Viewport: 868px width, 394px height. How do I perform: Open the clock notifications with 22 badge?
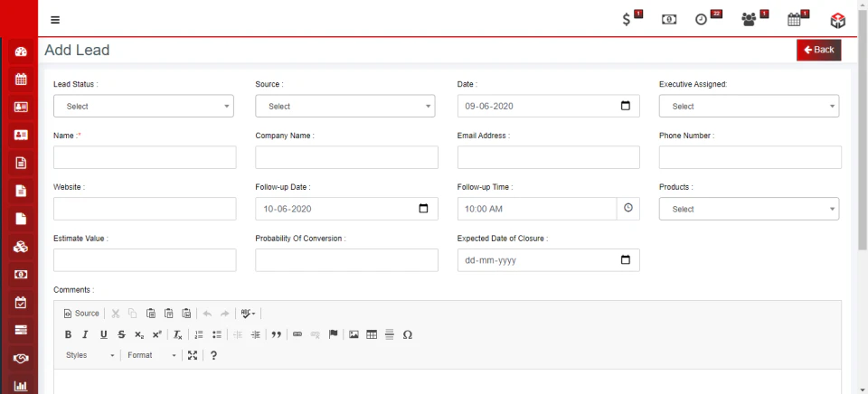(702, 20)
